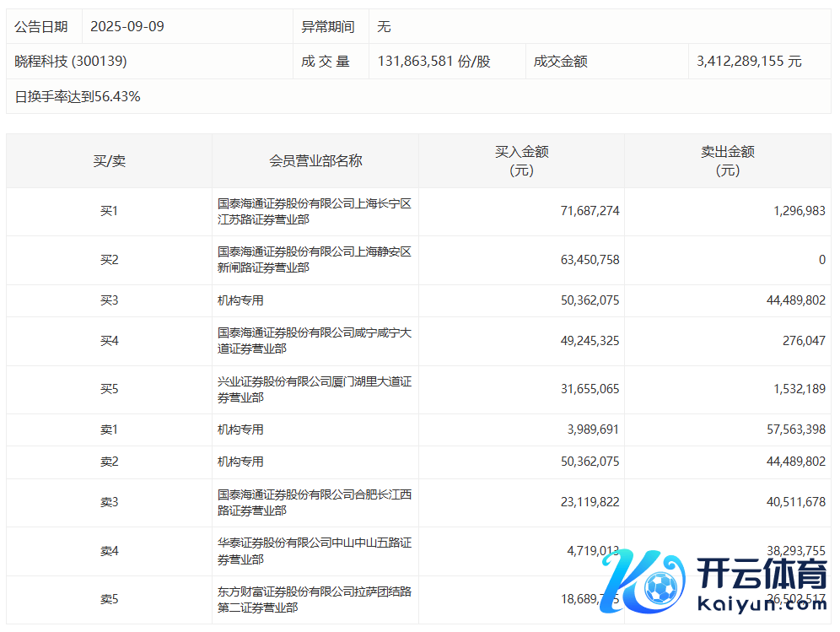Click stock name 晓程科技 (300139)

[x=71, y=62]
